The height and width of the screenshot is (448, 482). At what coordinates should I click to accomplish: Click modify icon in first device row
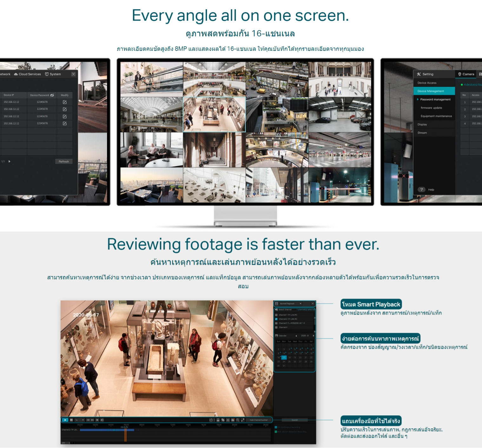(x=65, y=102)
